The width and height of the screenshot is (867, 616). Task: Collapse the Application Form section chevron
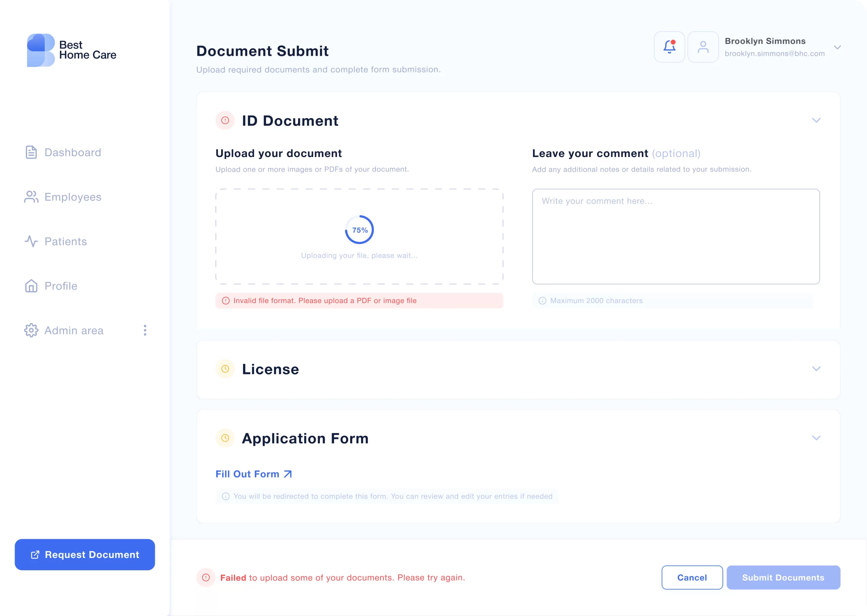tap(816, 438)
